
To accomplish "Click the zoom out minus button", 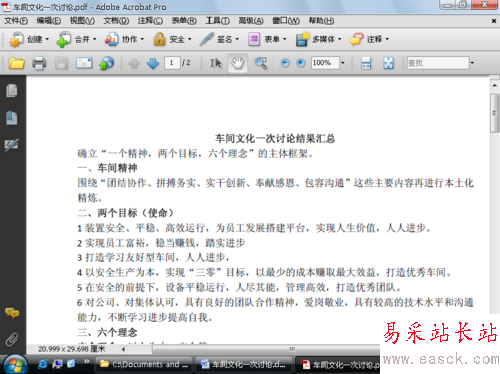I will click(285, 63).
